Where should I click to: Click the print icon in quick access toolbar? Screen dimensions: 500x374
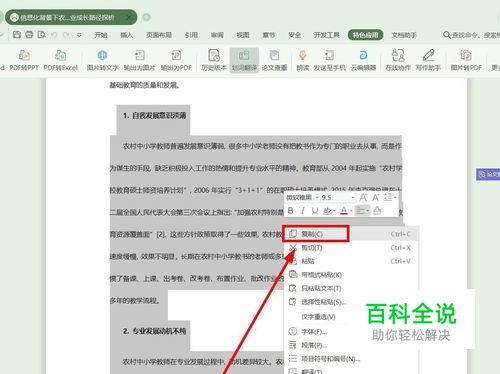click(x=29, y=34)
